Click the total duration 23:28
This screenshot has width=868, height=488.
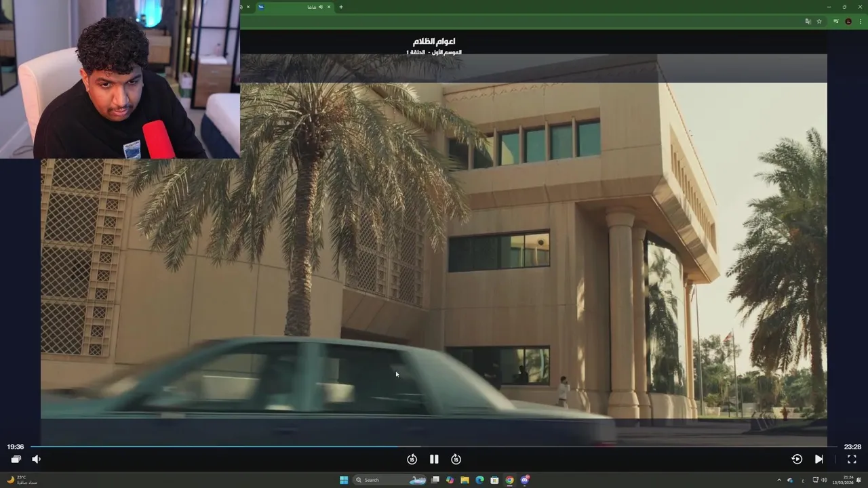pyautogui.click(x=852, y=447)
